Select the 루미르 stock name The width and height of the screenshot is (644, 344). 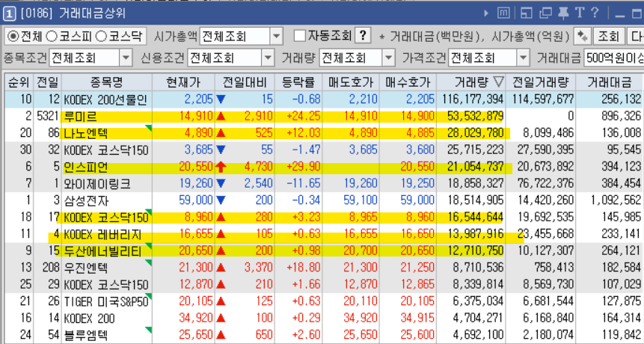pos(81,117)
